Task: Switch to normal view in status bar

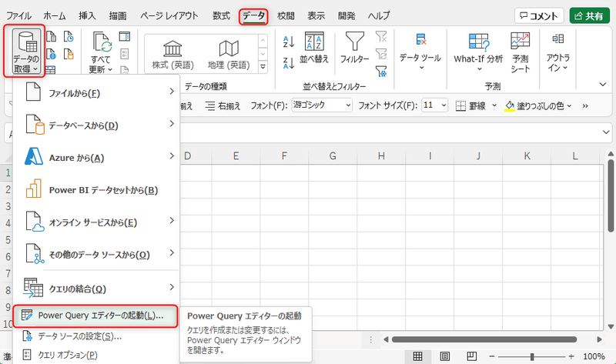Action: tap(417, 356)
